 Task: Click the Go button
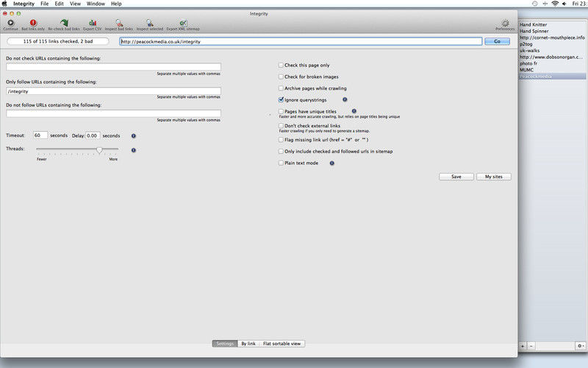(497, 42)
